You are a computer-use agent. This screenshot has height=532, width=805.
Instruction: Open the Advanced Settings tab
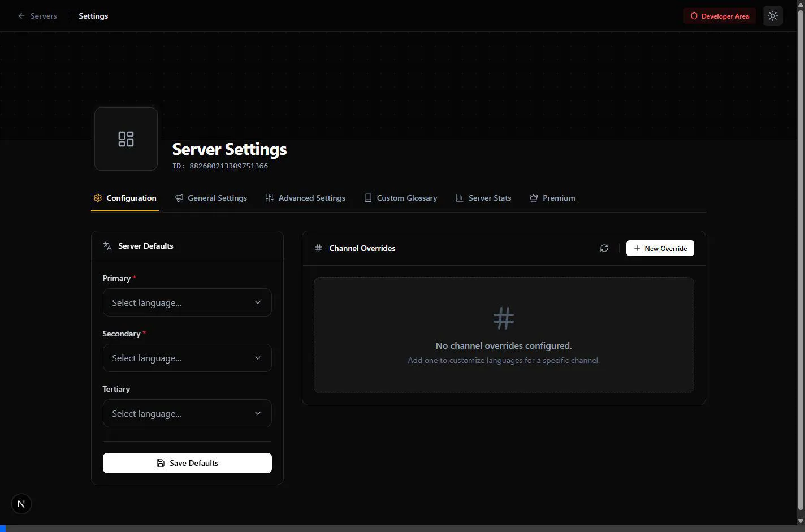pyautogui.click(x=305, y=198)
